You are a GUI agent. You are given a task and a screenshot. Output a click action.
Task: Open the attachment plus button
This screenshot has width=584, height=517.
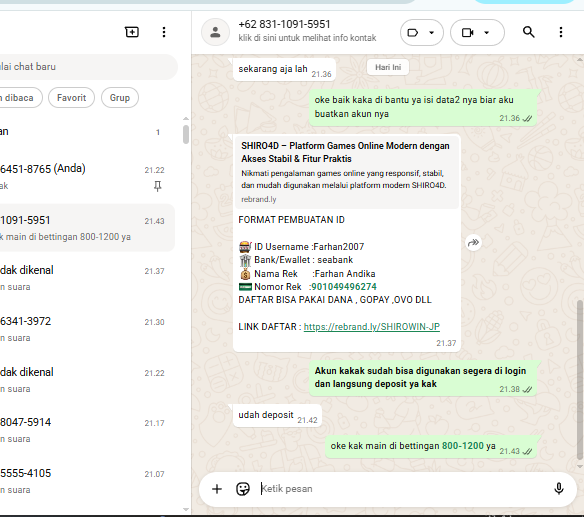pyautogui.click(x=217, y=489)
